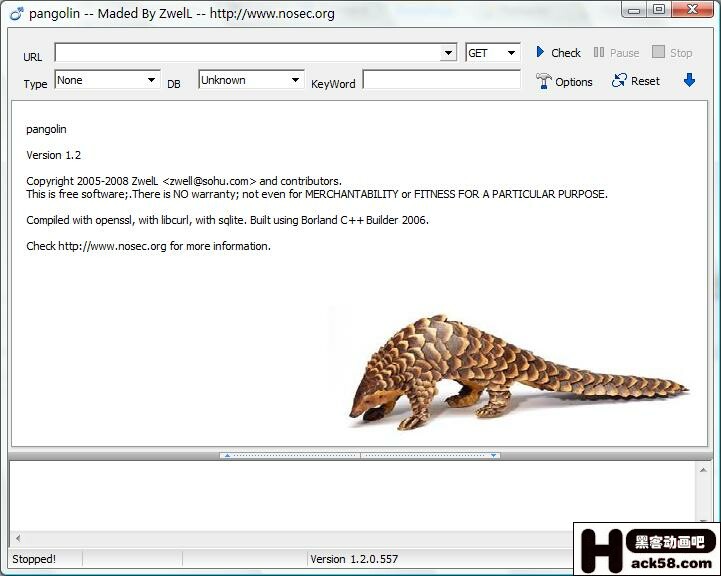Hit the Stop button
This screenshot has width=721, height=576.
click(x=671, y=52)
